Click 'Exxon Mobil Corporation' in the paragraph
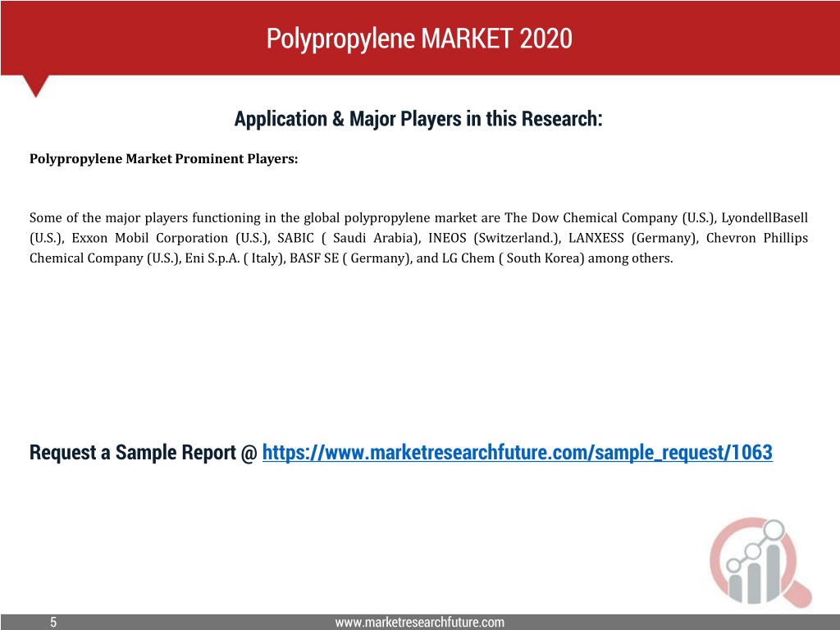The image size is (840, 630). tap(149, 238)
